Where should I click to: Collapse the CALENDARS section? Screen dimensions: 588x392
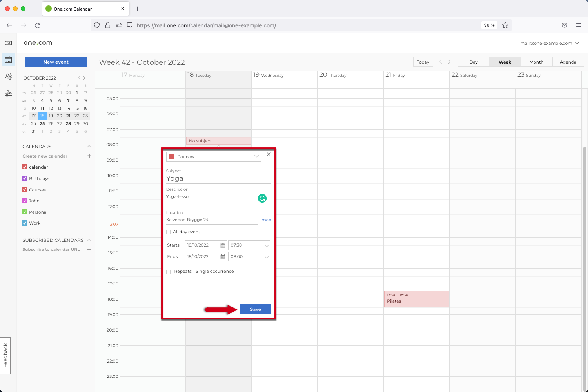(x=89, y=147)
